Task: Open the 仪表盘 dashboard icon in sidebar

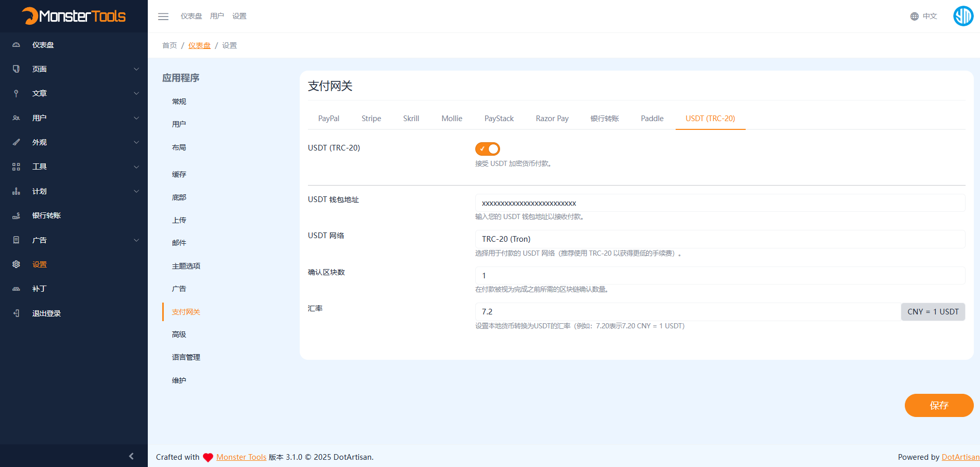Action: (15, 44)
